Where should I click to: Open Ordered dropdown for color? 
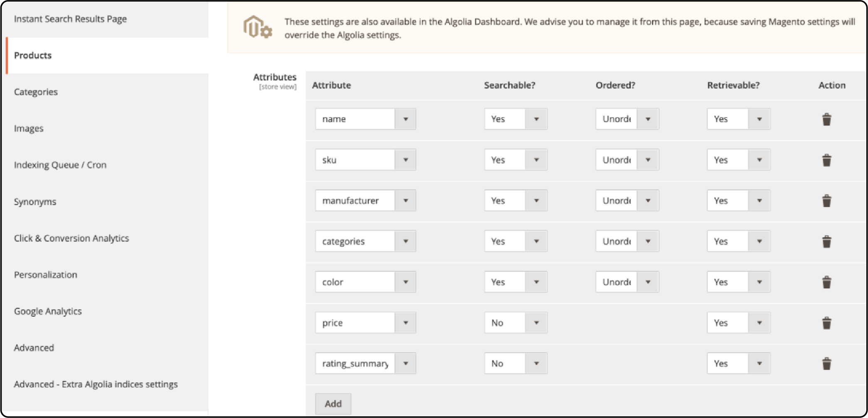pos(627,282)
